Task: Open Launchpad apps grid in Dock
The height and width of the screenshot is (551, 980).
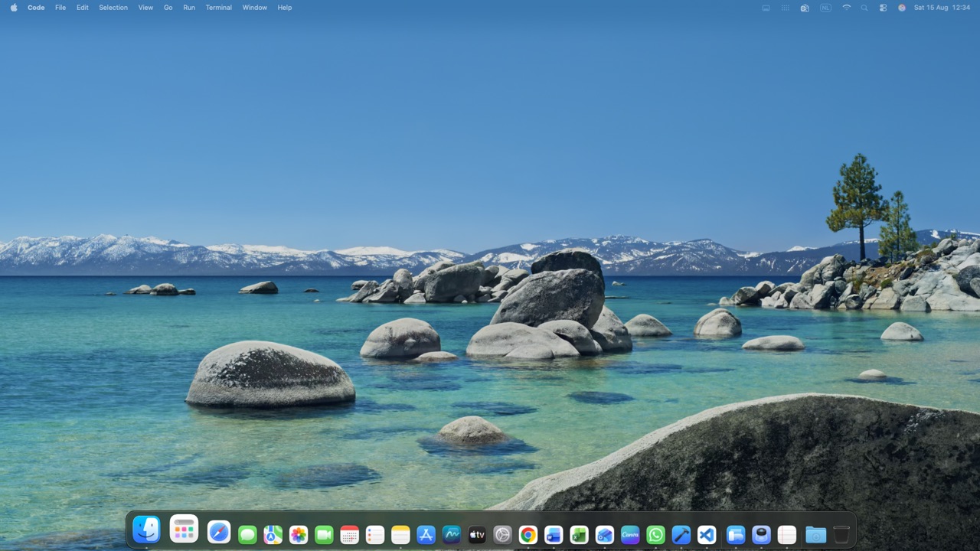Action: tap(184, 530)
